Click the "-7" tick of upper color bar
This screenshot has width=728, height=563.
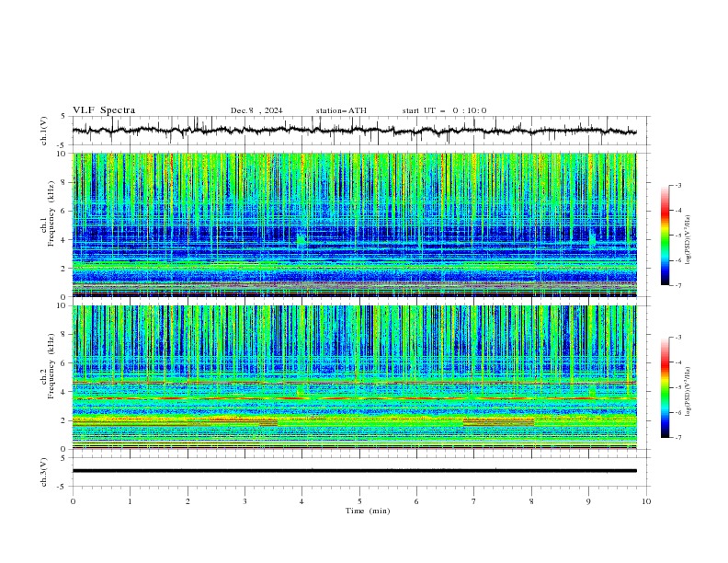coord(677,285)
